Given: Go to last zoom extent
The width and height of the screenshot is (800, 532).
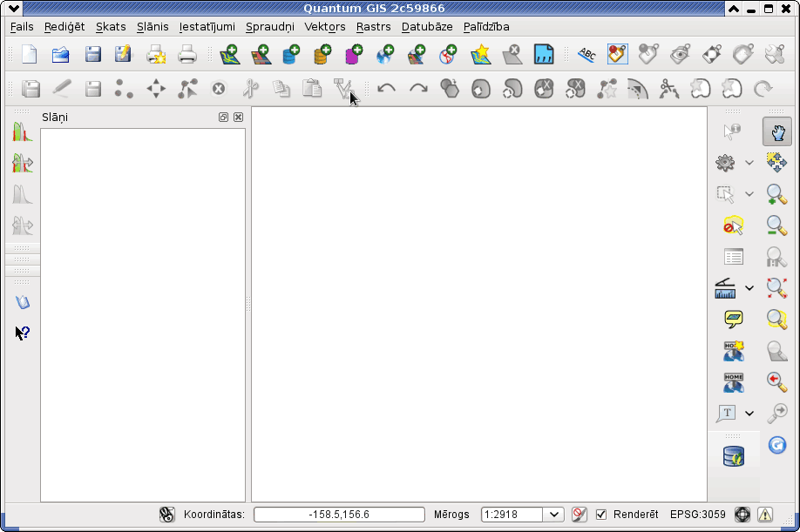Looking at the screenshot, I should pyautogui.click(x=777, y=381).
